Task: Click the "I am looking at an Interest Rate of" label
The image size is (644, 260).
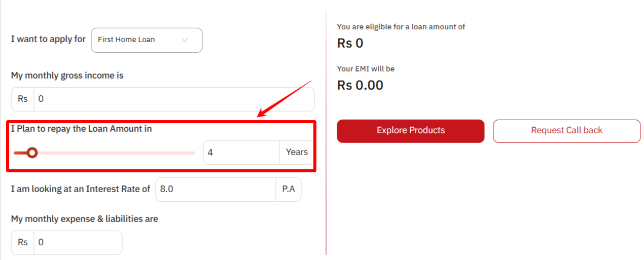Action: coord(81,189)
